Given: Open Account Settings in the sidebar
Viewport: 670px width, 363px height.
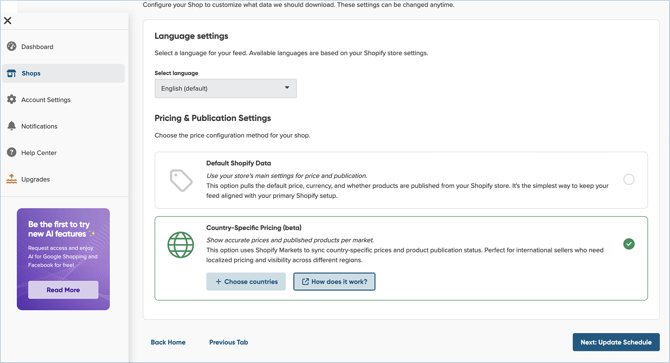Looking at the screenshot, I should [63, 100].
